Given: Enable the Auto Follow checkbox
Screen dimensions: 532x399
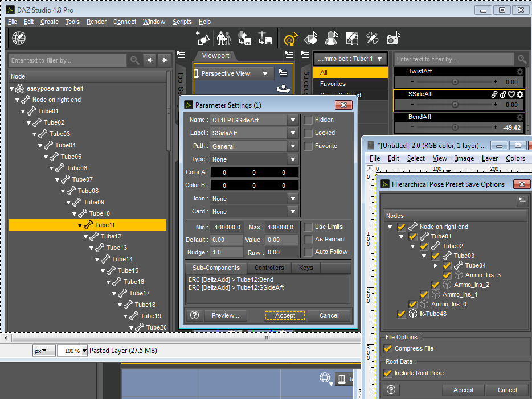Looking at the screenshot, I should [x=308, y=252].
